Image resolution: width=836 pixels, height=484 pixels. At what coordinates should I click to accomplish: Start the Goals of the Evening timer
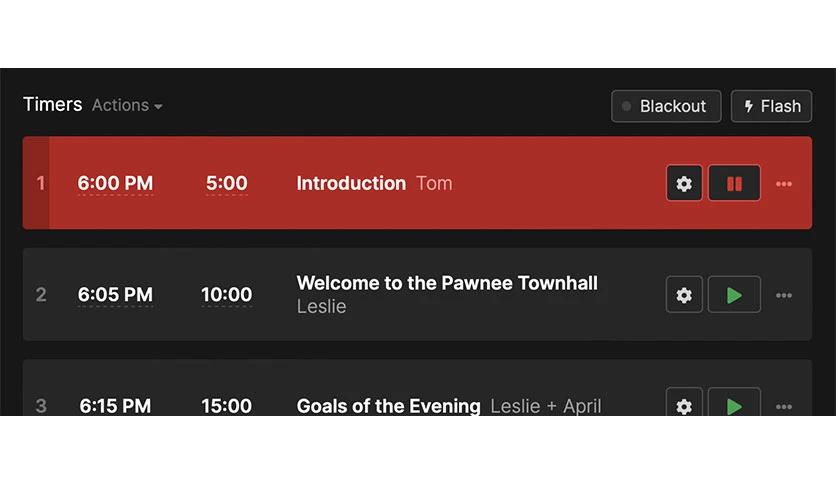(x=734, y=404)
